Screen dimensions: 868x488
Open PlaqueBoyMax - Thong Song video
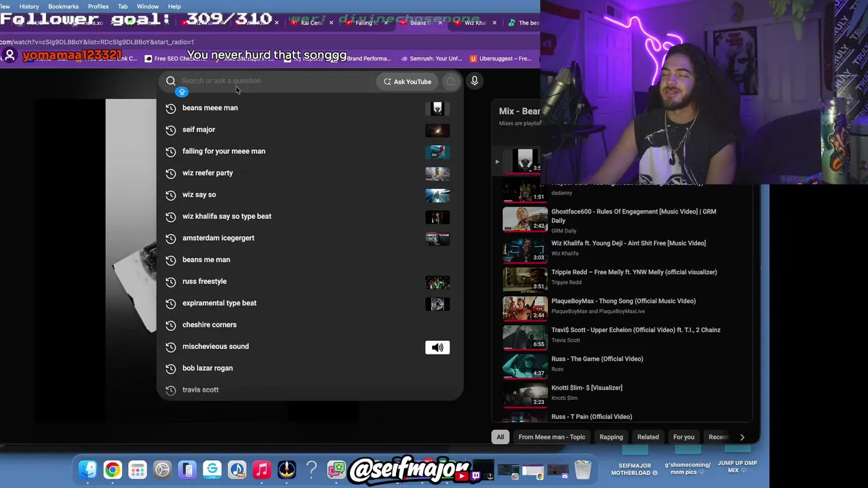click(623, 301)
